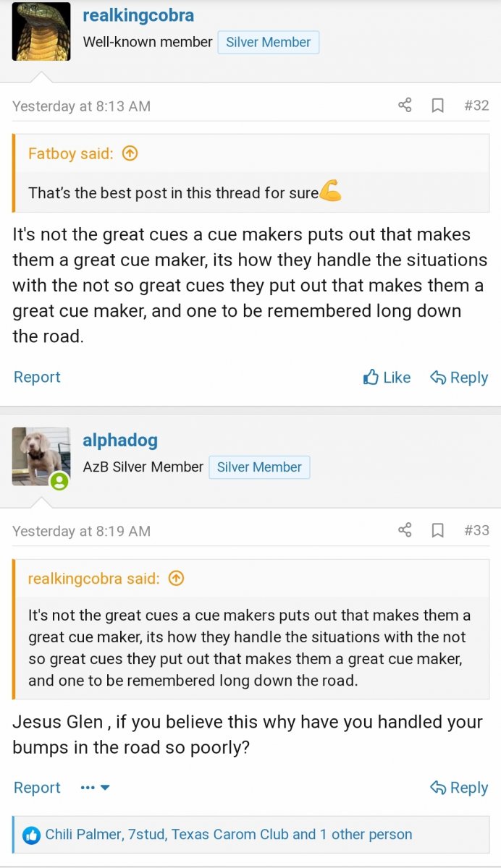Open the realkingcobra username profile link
Viewport: 501px width, 868px height.
click(x=138, y=15)
